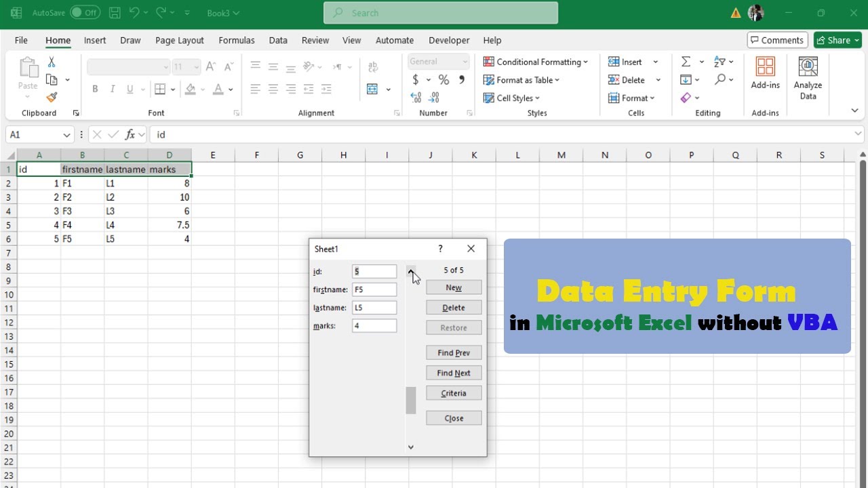Image resolution: width=868 pixels, height=488 pixels.
Task: Toggle Italic formatting
Action: point(112,89)
